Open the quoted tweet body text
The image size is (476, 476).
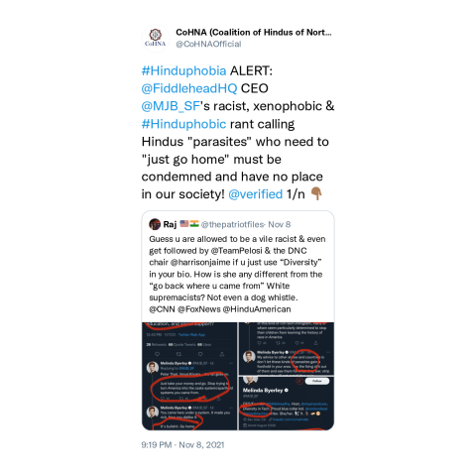[x=237, y=274]
